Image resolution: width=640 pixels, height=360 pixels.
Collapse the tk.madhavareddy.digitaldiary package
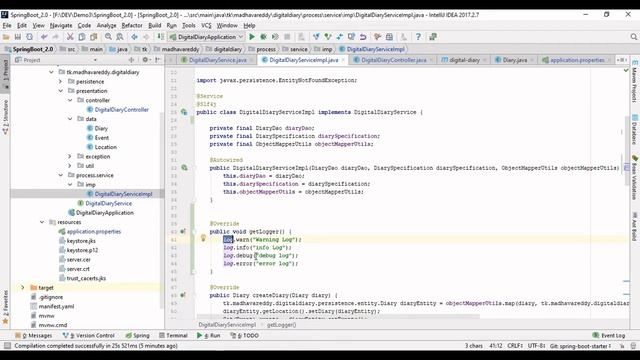[51, 72]
